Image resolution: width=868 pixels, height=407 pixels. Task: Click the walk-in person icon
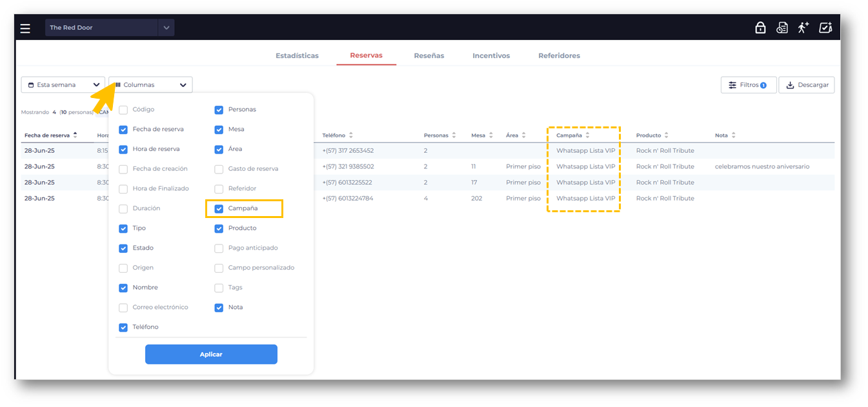[x=803, y=28]
